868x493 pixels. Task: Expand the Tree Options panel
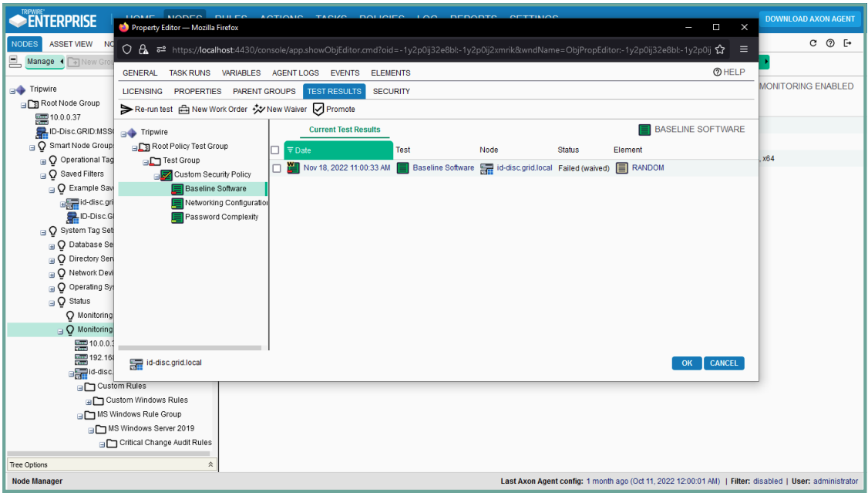(x=210, y=464)
